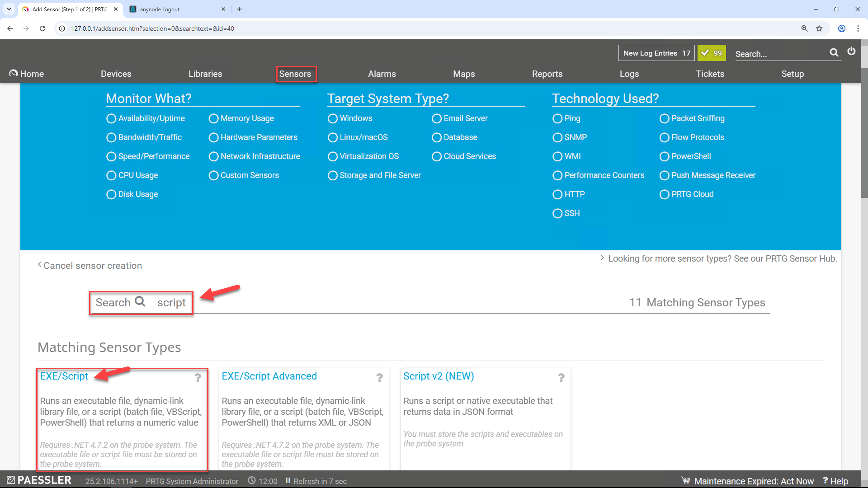Open help for EXE/Script Advanced sensor
Screen dimensions: 868x488
pyautogui.click(x=379, y=378)
